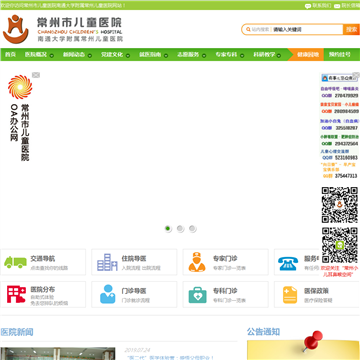Image resolution: width=360 pixels, height=360 pixels.
Task: Click the doctor icon for 专家门诊
Action: click(x=197, y=262)
